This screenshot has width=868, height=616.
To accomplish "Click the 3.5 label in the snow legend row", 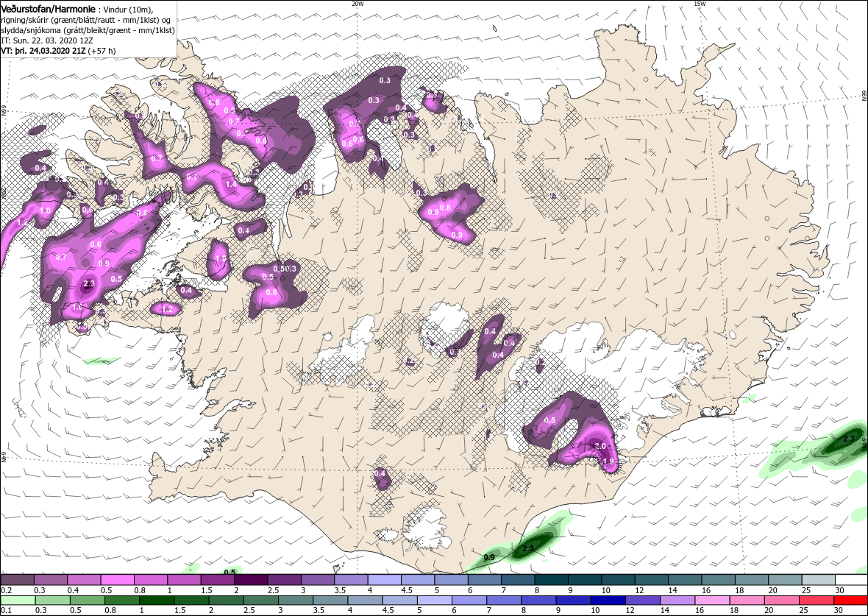I will [339, 590].
